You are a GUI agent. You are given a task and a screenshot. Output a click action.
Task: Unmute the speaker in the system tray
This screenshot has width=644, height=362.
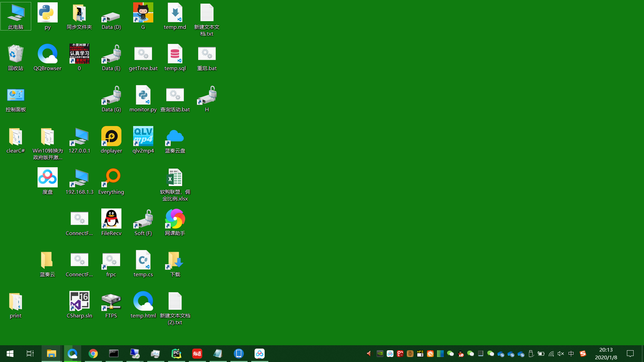(x=561, y=353)
